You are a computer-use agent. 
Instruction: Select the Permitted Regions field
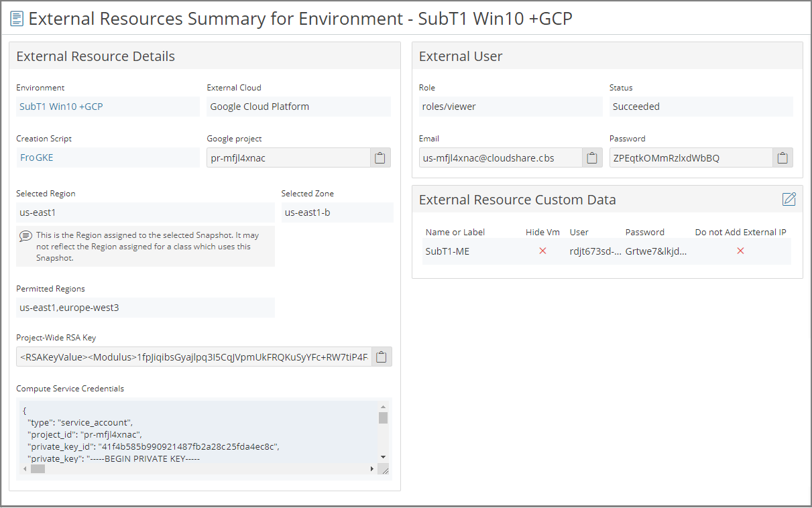(146, 308)
